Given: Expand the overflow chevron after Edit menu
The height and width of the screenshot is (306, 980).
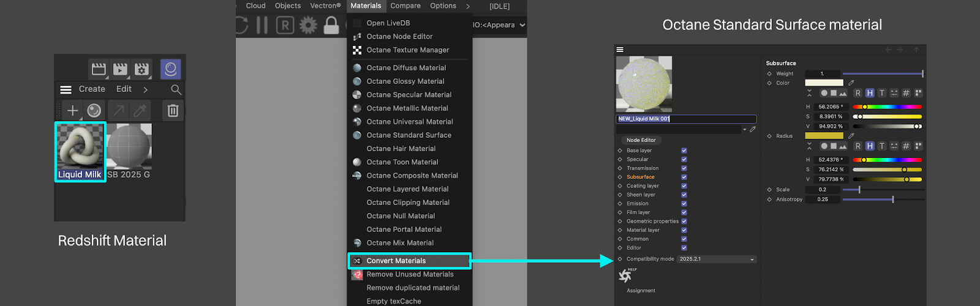Looking at the screenshot, I should (145, 89).
